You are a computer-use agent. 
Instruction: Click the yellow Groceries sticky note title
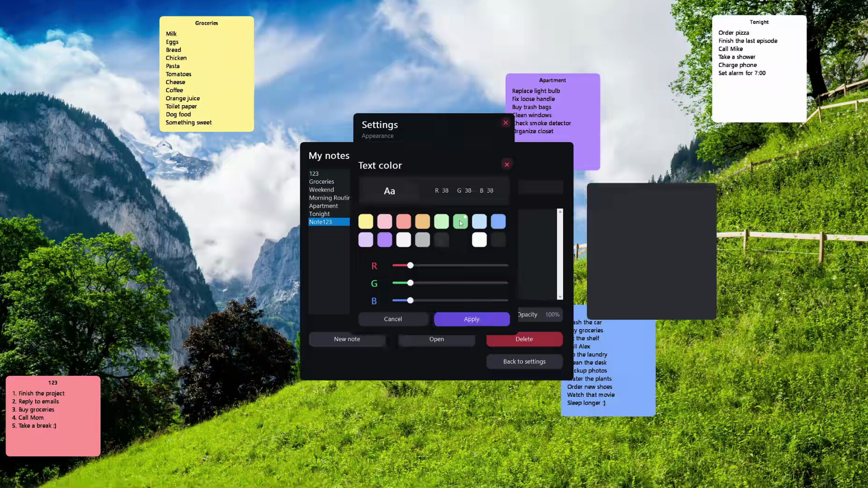207,23
